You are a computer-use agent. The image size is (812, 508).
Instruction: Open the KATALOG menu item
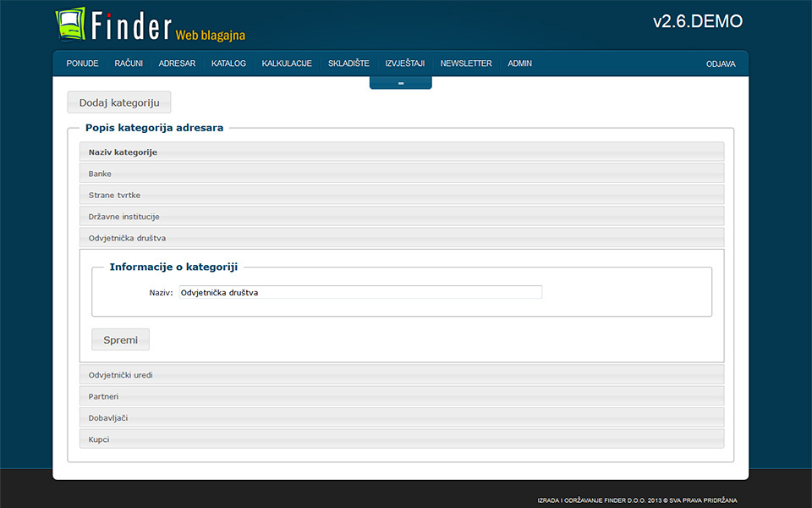(x=228, y=63)
